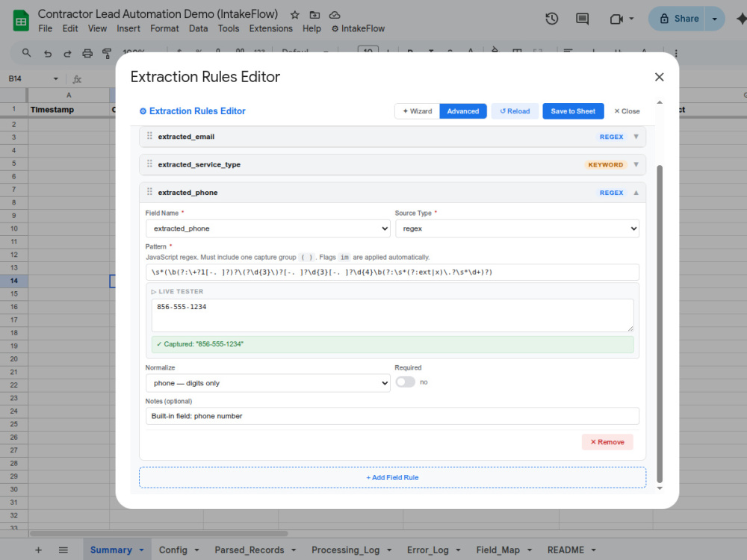Check the cloud save status icon
Image resolution: width=747 pixels, height=560 pixels.
pyautogui.click(x=335, y=15)
